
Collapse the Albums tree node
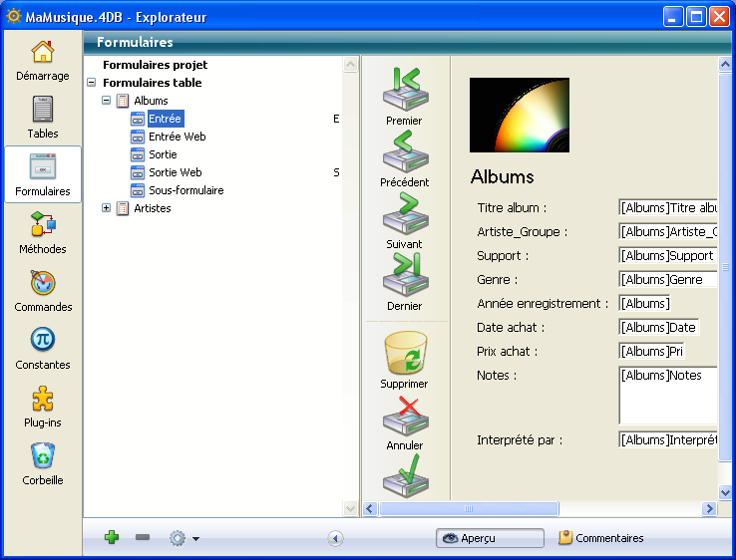[x=107, y=101]
